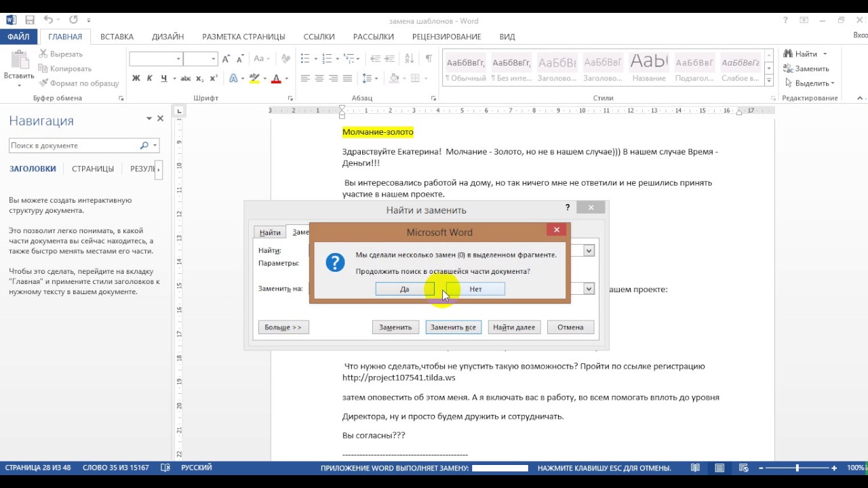
Task: Click the Align Right icon
Action: pyautogui.click(x=334, y=79)
